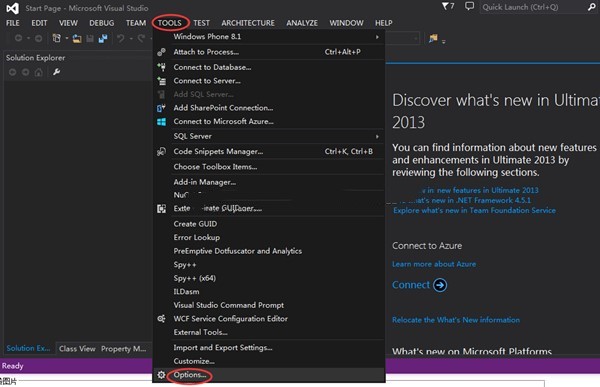The width and height of the screenshot is (600, 387).
Task: Open the Navigate Backward dropdown arrow
Action: 28,38
